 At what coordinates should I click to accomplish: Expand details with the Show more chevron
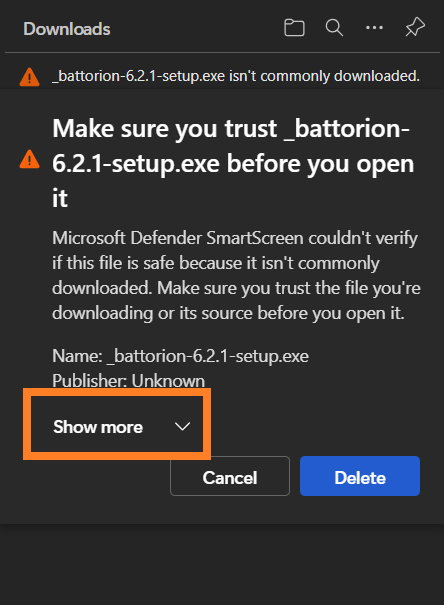pos(182,426)
